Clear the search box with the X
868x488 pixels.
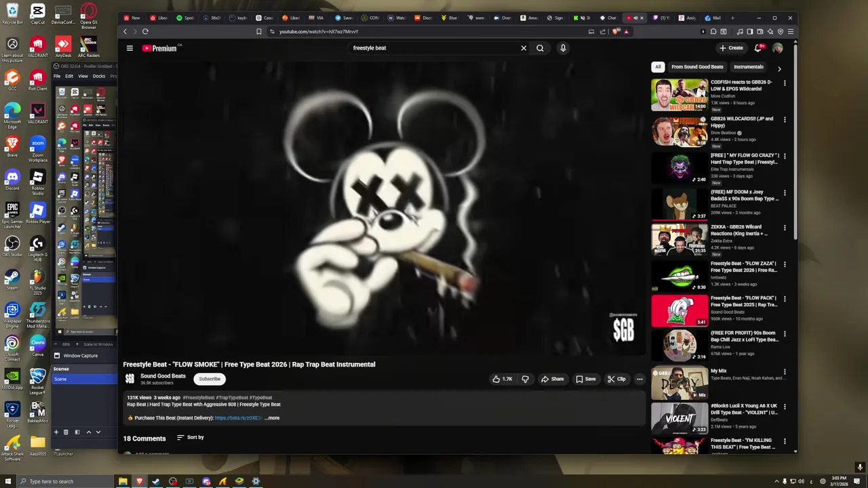[x=524, y=48]
